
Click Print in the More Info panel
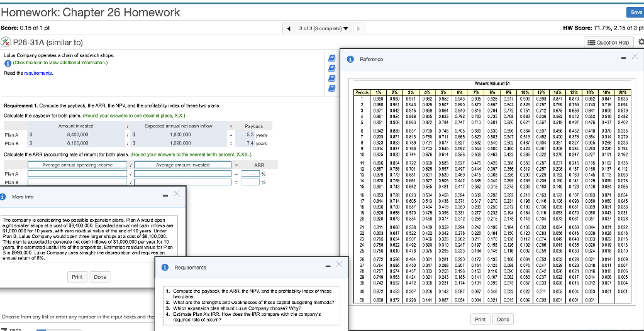(x=77, y=277)
